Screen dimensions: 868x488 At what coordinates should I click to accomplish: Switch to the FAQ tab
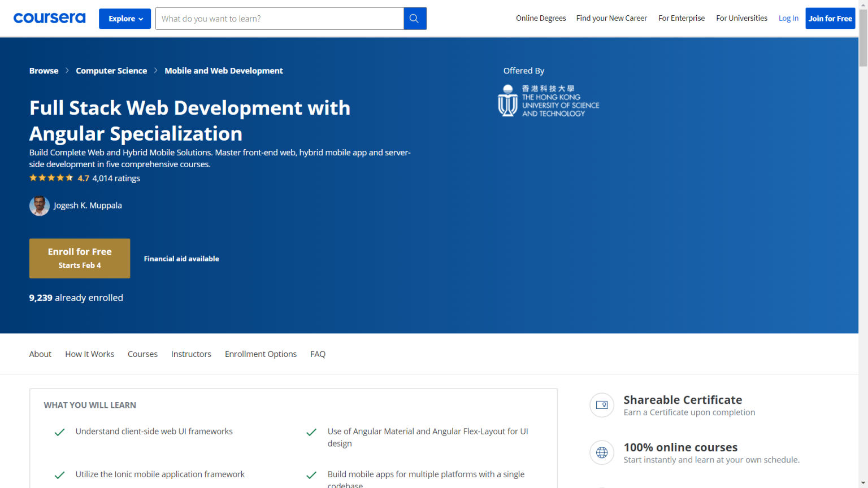click(x=318, y=354)
